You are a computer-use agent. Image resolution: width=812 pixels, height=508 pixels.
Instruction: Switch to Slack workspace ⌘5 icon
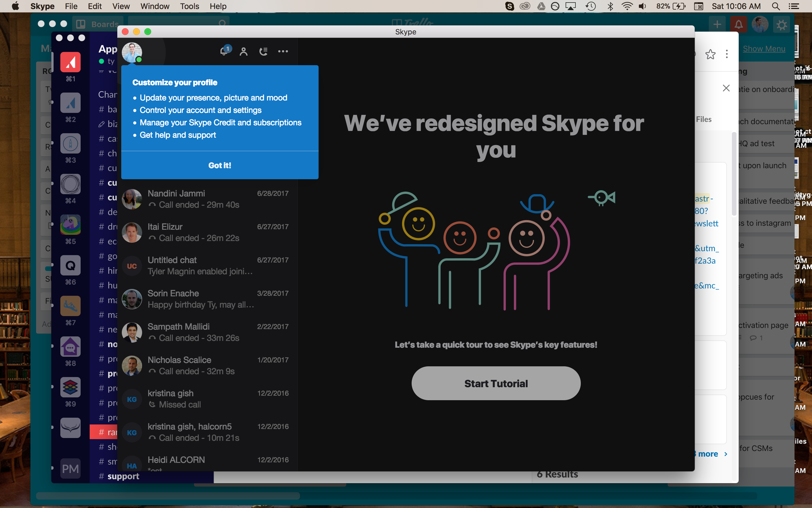tap(70, 225)
